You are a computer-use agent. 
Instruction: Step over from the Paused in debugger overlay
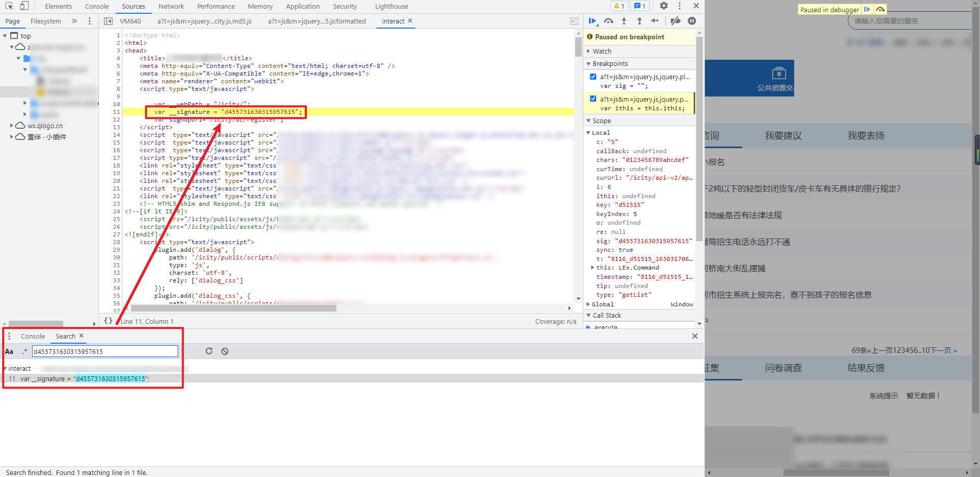[880, 9]
